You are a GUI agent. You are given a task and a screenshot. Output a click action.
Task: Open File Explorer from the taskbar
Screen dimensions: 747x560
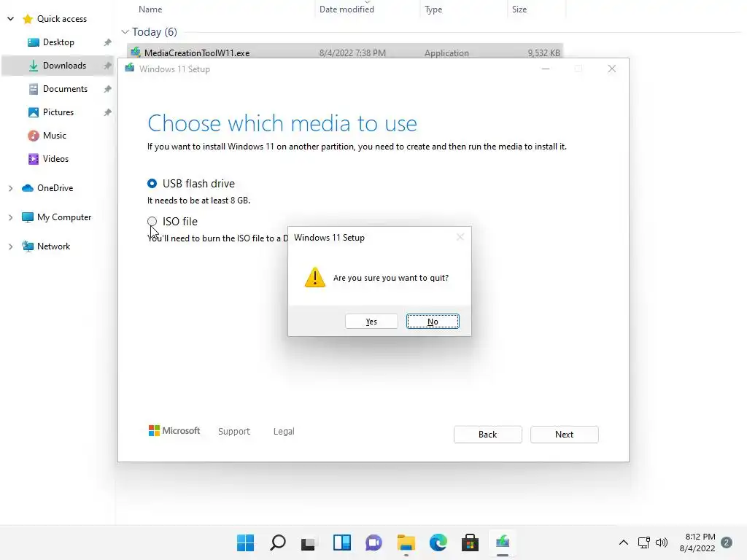tap(406, 542)
